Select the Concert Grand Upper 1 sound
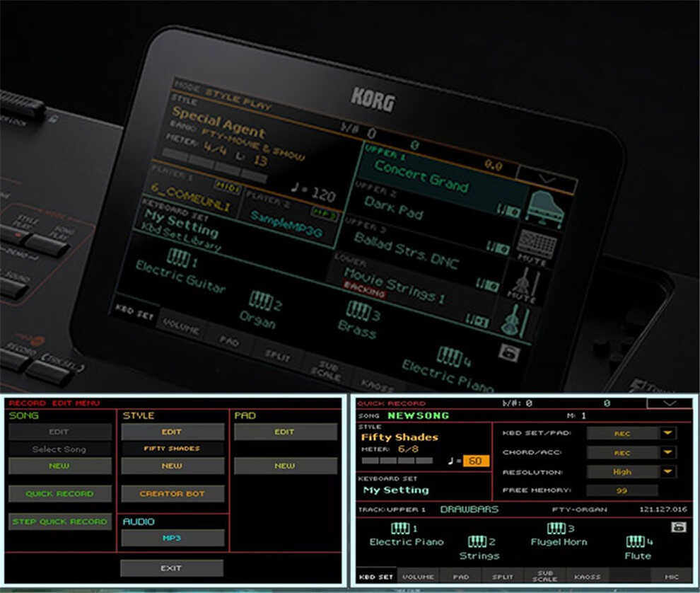Image resolution: width=700 pixels, height=593 pixels. (x=421, y=175)
